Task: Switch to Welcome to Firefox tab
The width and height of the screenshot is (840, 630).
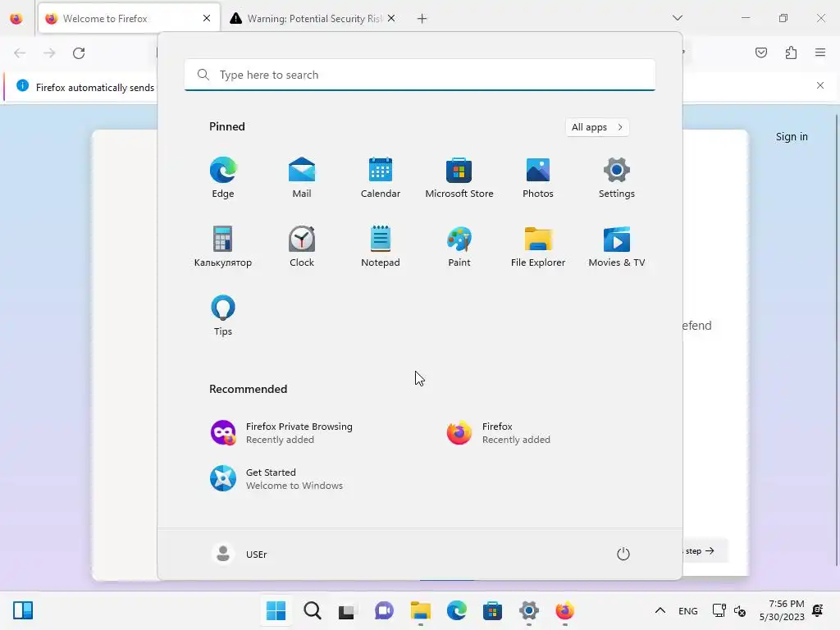Action: point(129,18)
